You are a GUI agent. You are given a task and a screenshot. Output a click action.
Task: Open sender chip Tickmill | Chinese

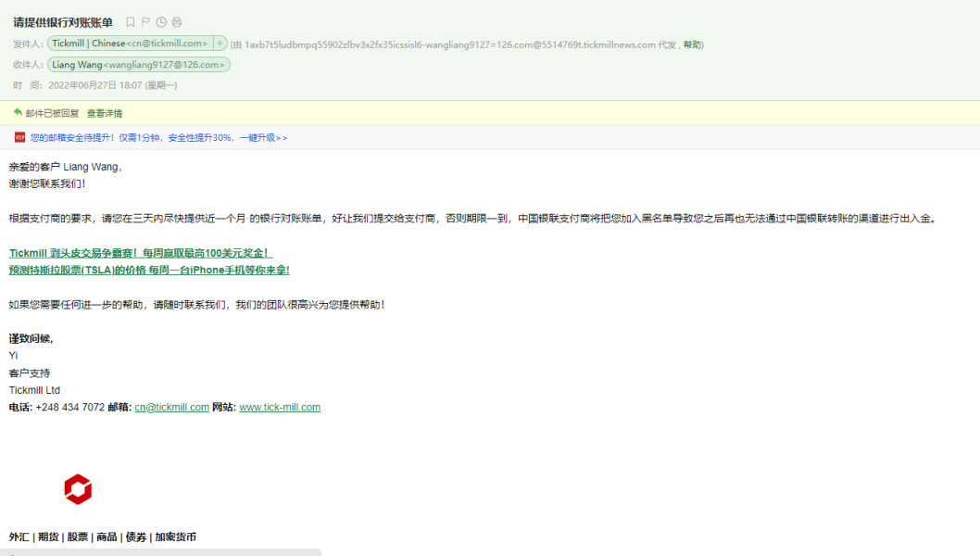pyautogui.click(x=130, y=44)
